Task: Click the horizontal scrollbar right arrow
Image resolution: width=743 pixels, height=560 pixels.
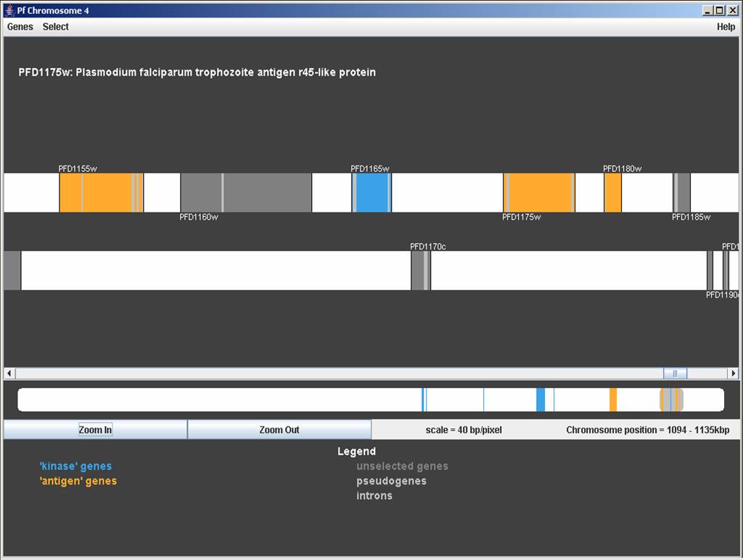Action: (x=734, y=374)
